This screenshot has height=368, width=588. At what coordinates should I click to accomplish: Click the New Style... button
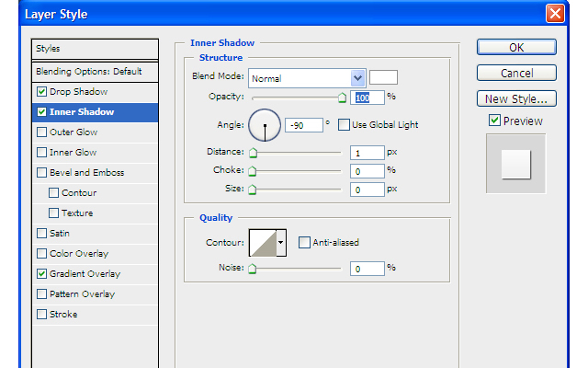click(516, 98)
